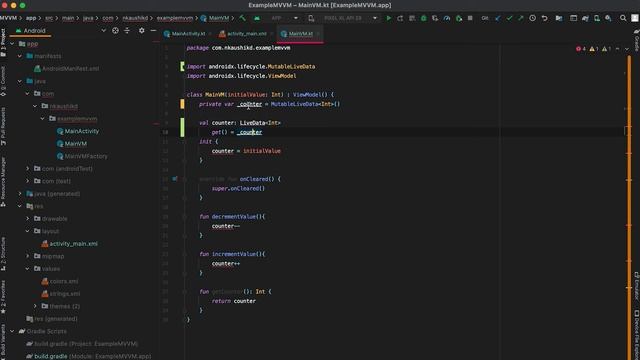Viewport: 640px width, 360px height.
Task: Open Git history via the clock icon
Action: 532,18
